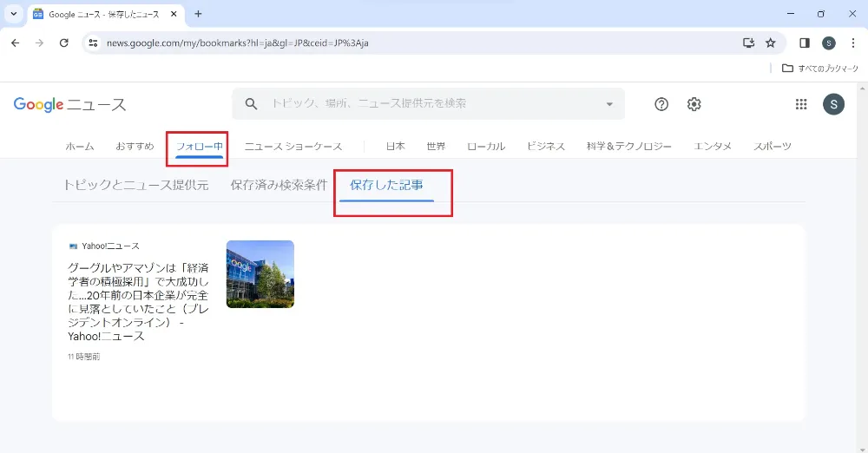868x453 pixels.
Task: Go to ホーム tab
Action: pyautogui.click(x=80, y=146)
